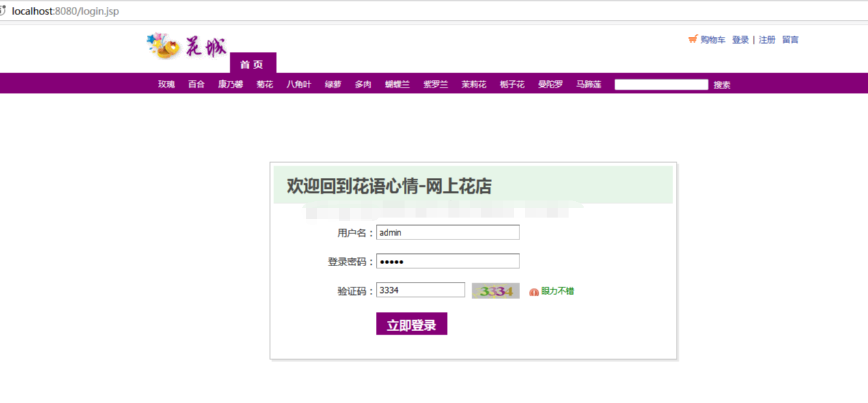The height and width of the screenshot is (403, 868).
Task: Go to the 注册 registration link
Action: tap(767, 40)
